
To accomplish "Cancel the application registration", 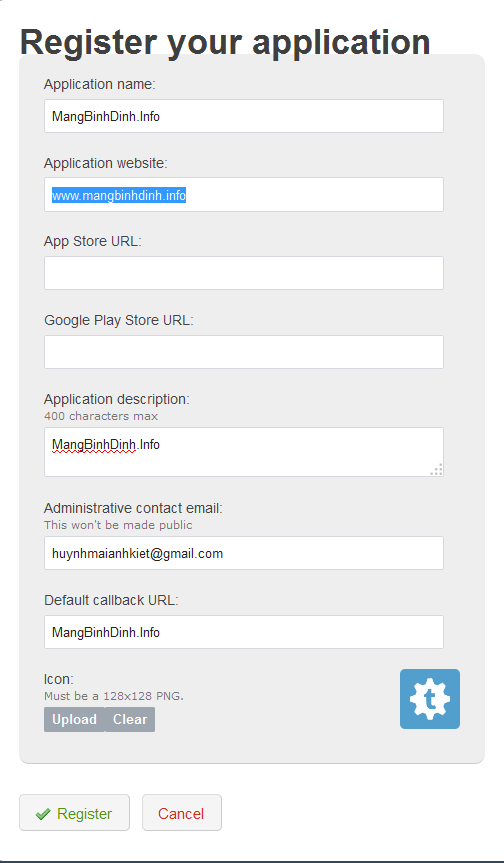I will [182, 812].
